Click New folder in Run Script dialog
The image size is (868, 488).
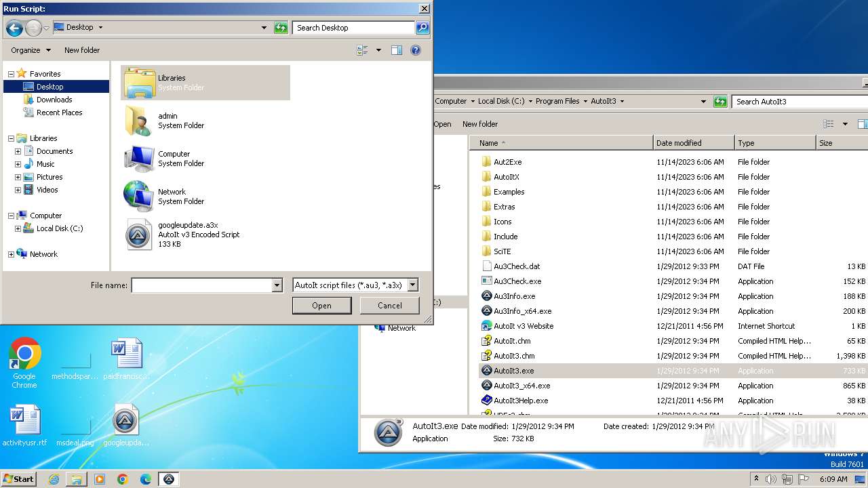pyautogui.click(x=82, y=50)
